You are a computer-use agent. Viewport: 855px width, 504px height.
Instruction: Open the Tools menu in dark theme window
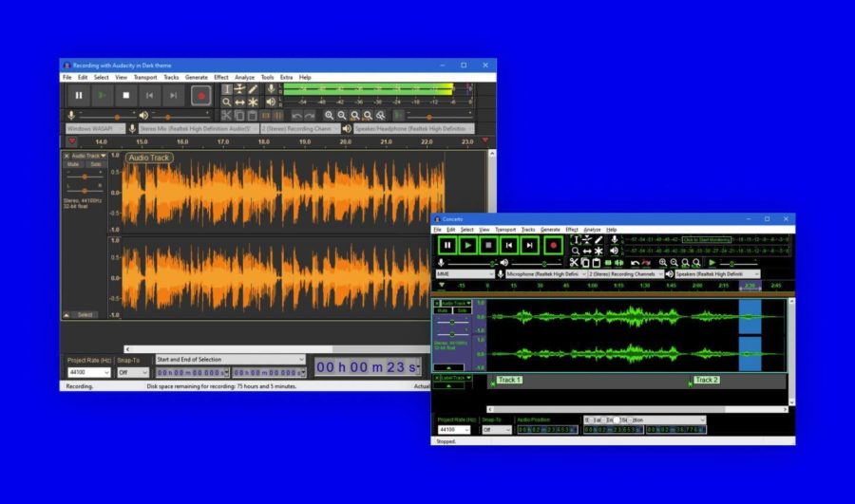[x=267, y=78]
